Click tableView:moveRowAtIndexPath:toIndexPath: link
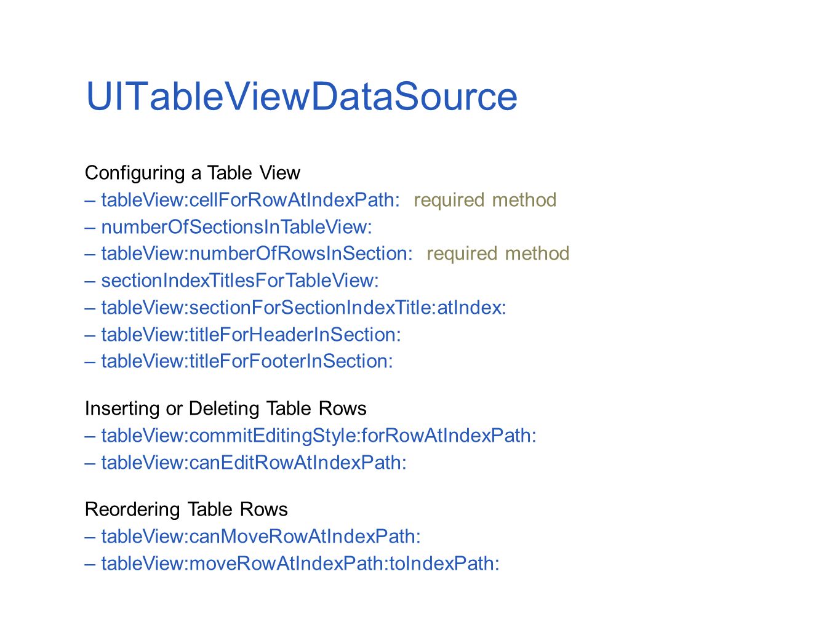 300,564
